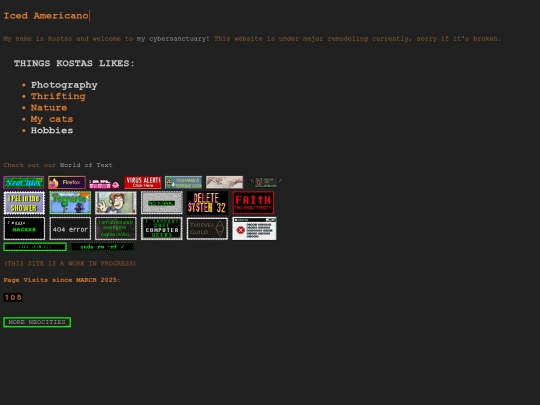Click the dark badge with wing decorations
Screen dimensions: 540x405
266,183
